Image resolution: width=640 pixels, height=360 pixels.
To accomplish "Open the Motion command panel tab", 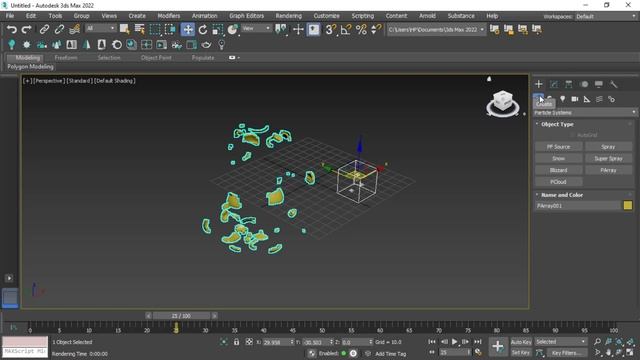I will 584,84.
